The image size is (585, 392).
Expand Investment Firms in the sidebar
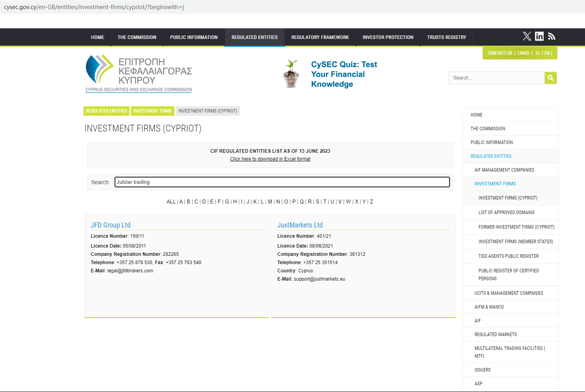click(x=495, y=184)
